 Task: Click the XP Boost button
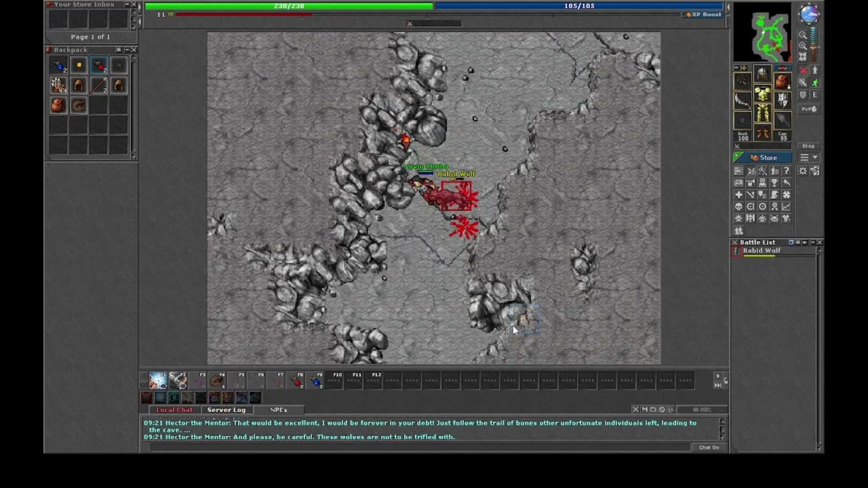703,14
